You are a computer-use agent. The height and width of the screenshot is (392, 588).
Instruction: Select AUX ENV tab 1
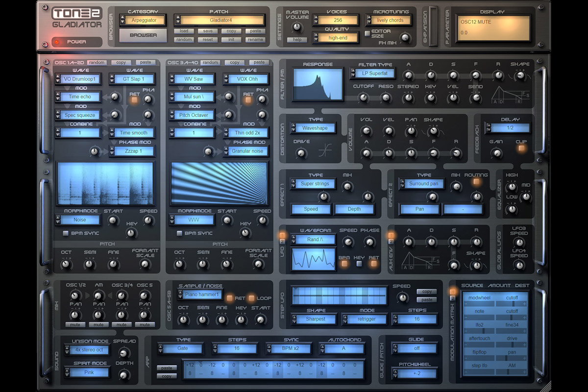coord(391,235)
